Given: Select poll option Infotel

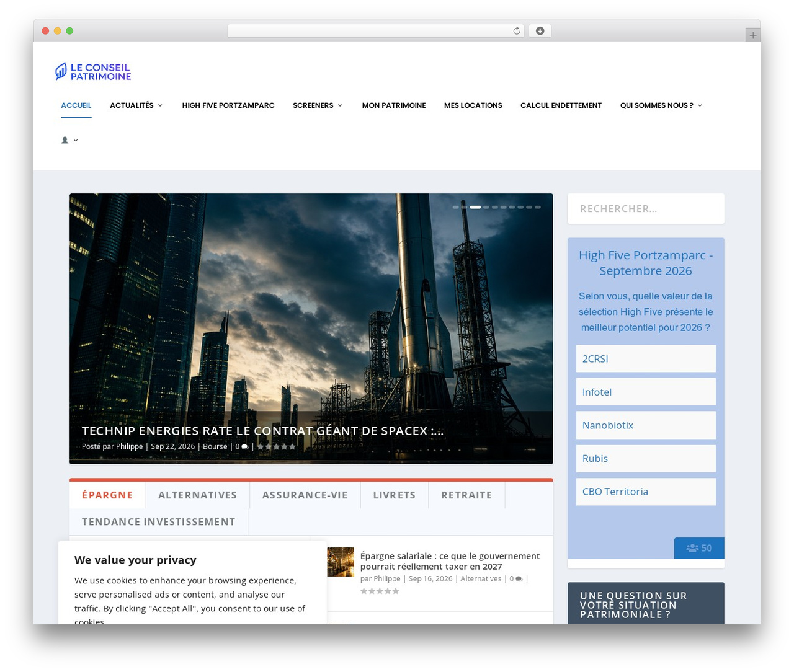Looking at the screenshot, I should click(x=646, y=392).
